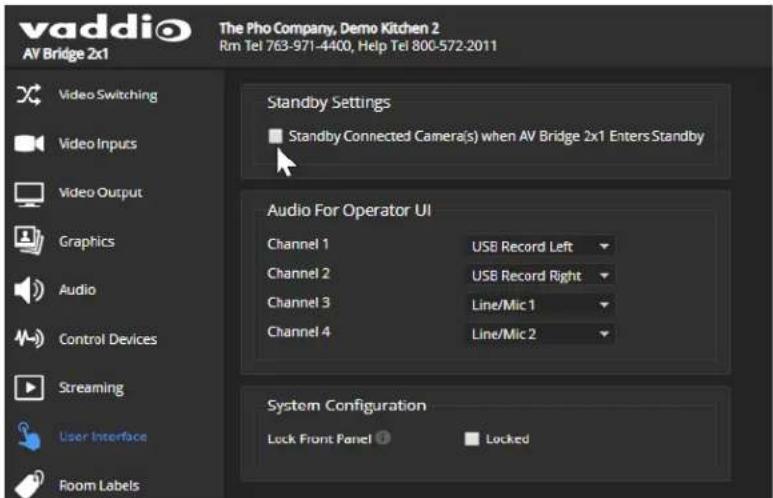Click the Audio For Operator UI heading
Screen dimensions: 773x498
[x=349, y=211]
